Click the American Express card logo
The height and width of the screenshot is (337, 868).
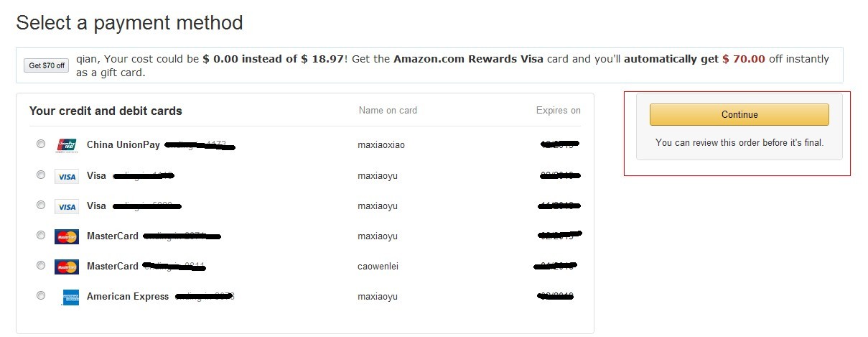pos(70,297)
